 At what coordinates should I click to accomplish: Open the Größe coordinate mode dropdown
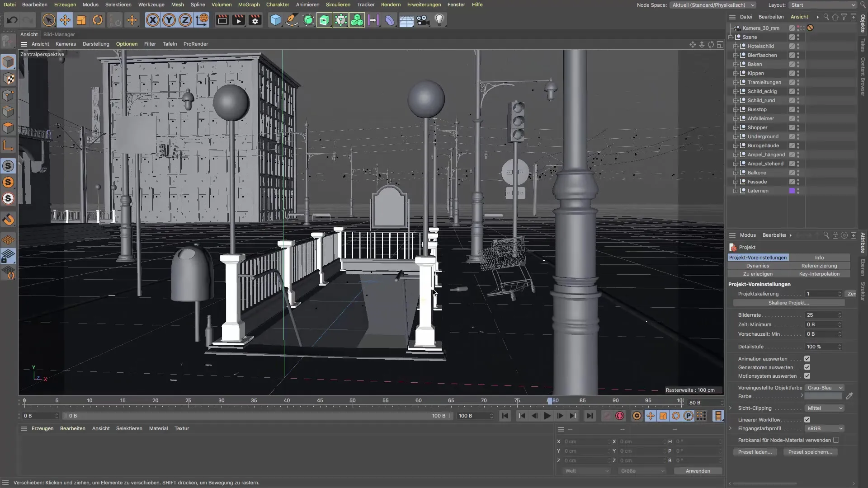coord(642,471)
